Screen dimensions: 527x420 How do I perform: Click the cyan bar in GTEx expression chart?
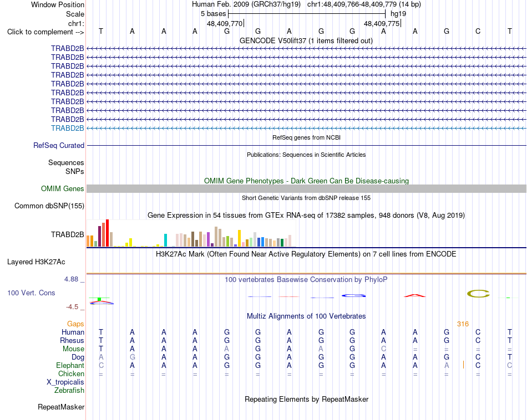pos(165,240)
